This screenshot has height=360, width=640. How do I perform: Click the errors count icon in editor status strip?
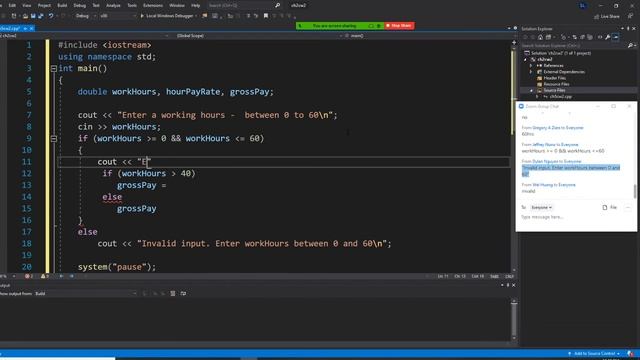point(29,277)
